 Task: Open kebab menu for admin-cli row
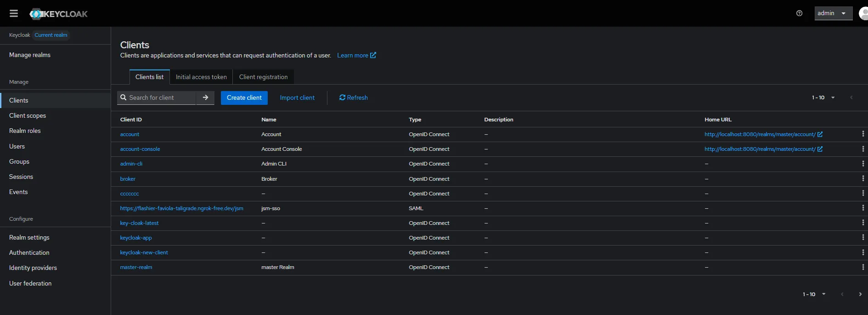[863, 164]
